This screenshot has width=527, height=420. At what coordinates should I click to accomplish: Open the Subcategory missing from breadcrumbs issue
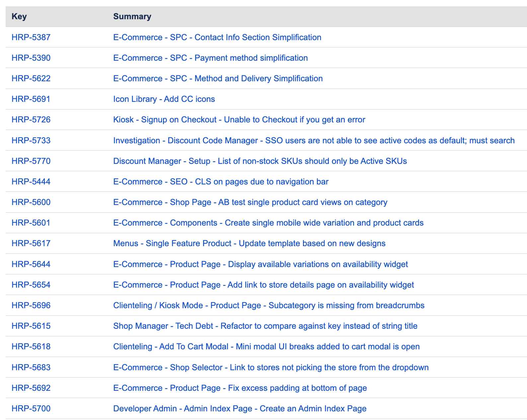[x=269, y=305]
